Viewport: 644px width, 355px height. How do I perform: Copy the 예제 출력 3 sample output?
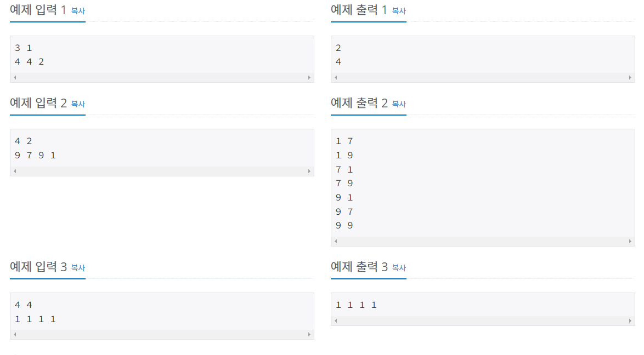coord(399,267)
